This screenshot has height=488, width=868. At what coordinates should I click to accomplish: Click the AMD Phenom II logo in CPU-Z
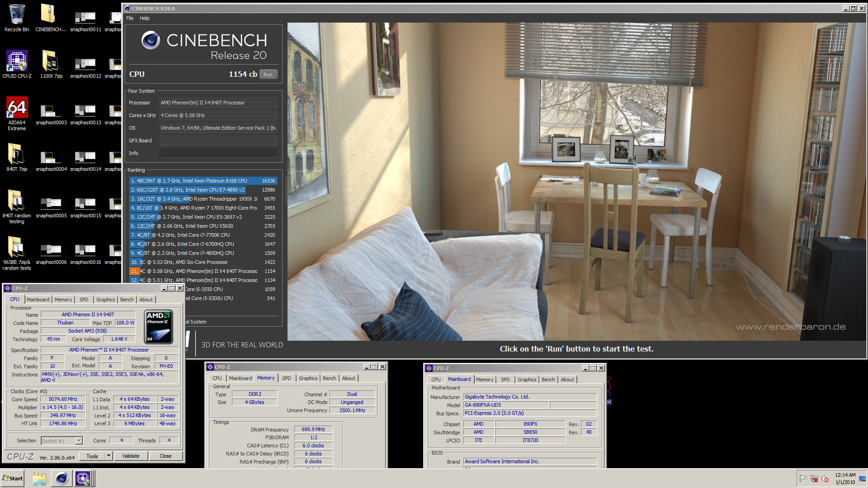coord(158,327)
